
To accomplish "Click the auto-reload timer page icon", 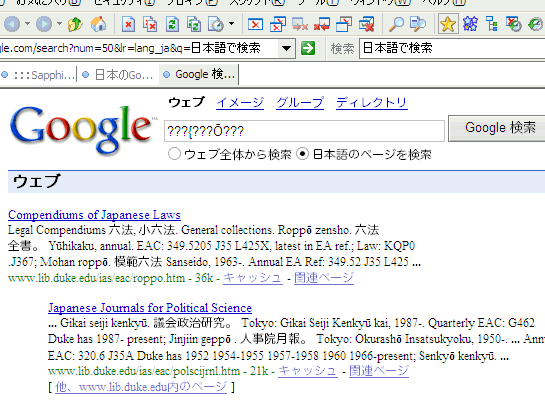I will (x=216, y=24).
